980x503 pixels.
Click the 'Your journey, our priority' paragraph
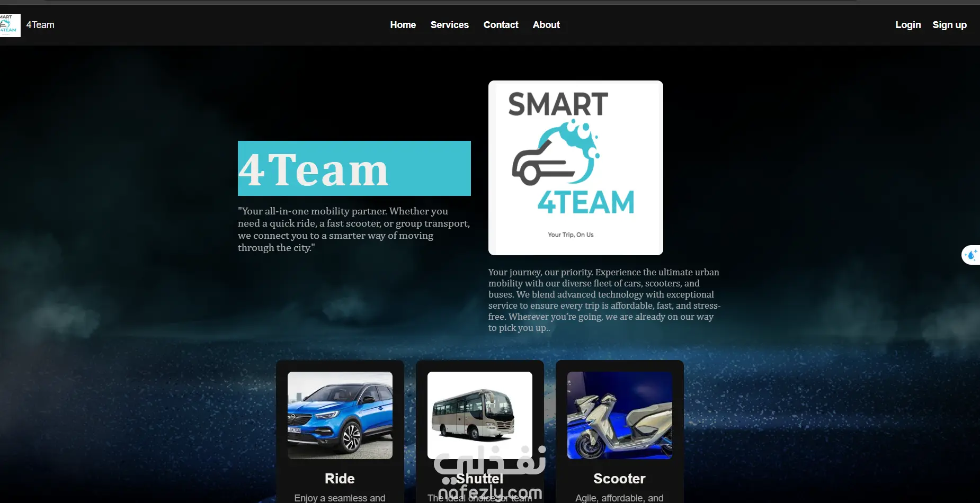click(x=604, y=300)
